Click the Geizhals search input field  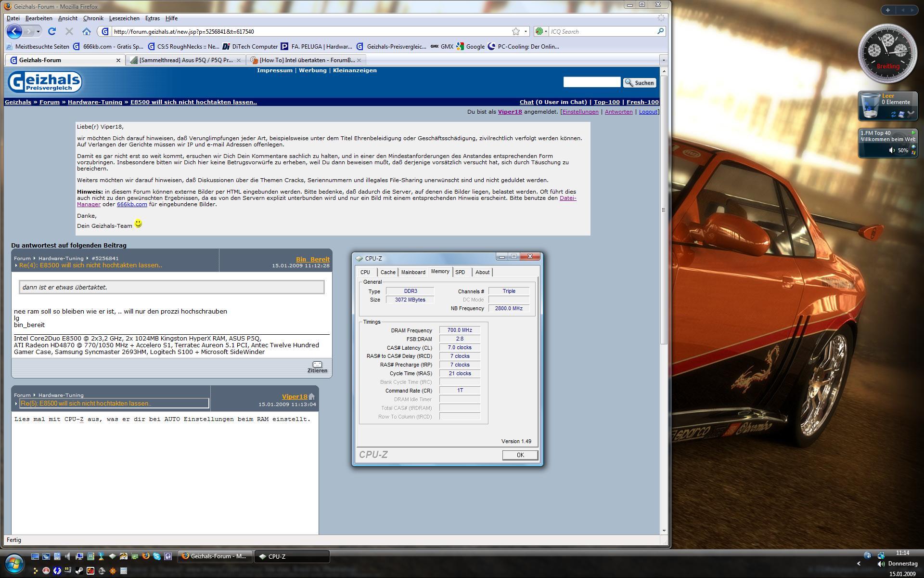(x=592, y=82)
